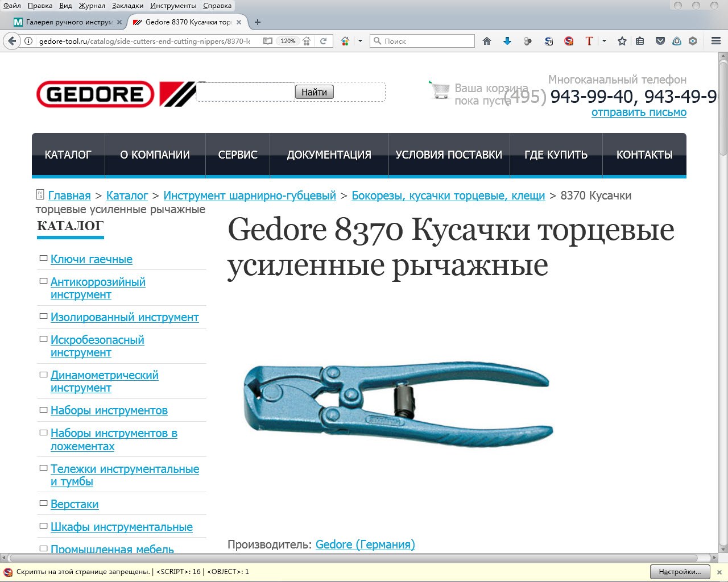This screenshot has height=582, width=728.
Task: Open downloads blue arrow icon
Action: coord(507,41)
